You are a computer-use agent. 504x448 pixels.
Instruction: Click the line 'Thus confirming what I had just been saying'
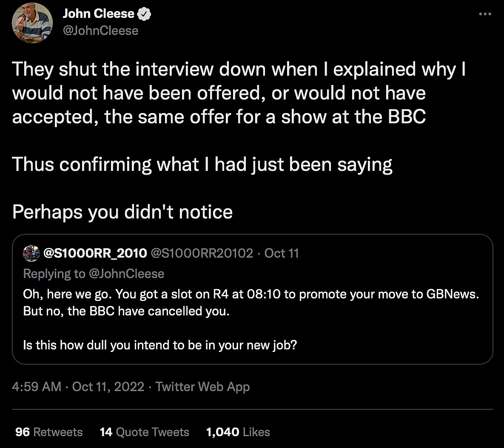coord(202,164)
